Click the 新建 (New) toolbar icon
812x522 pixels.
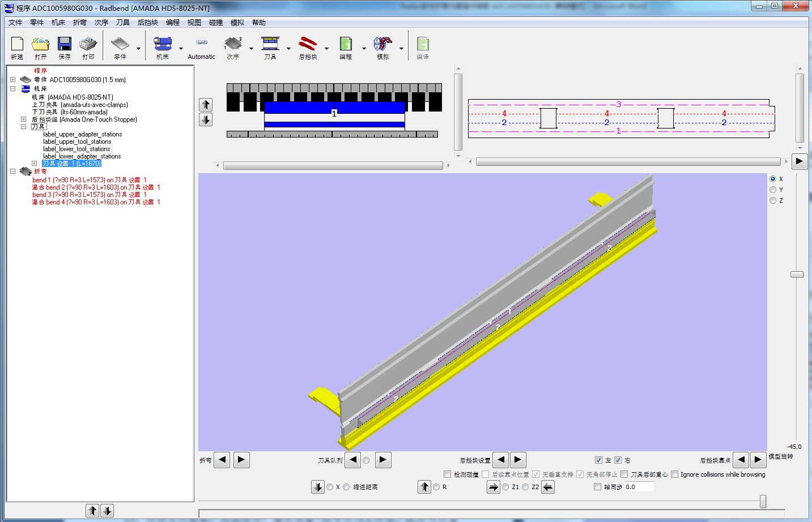click(x=17, y=44)
